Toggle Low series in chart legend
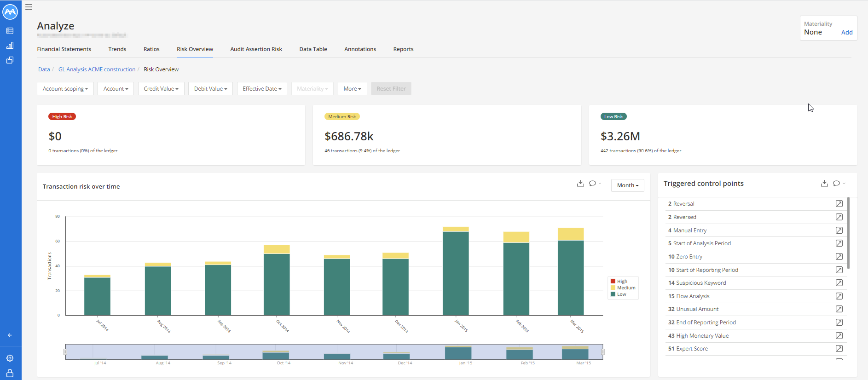 click(619, 294)
